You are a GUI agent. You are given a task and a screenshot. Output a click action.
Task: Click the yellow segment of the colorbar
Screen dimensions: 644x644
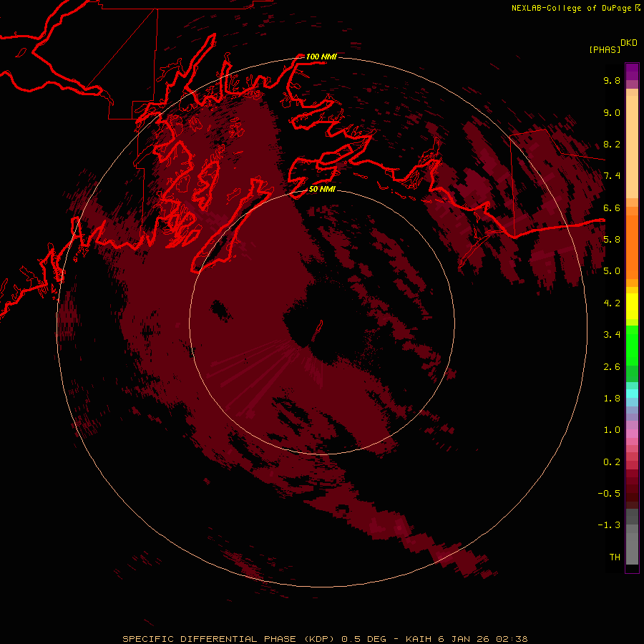(x=632, y=306)
